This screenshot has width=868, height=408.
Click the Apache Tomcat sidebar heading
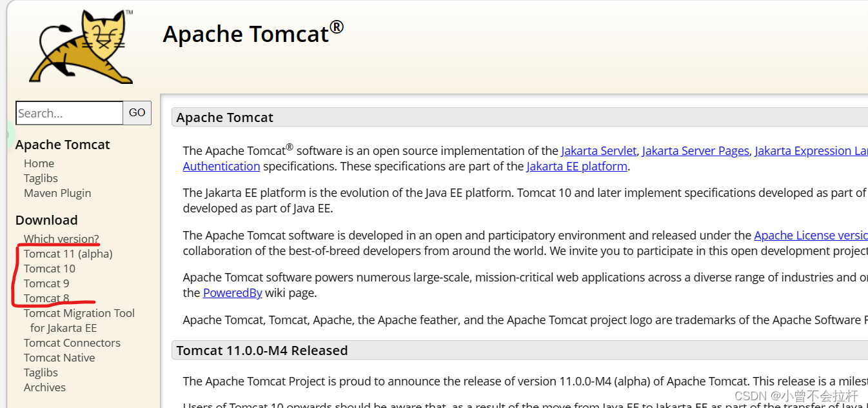click(x=63, y=145)
